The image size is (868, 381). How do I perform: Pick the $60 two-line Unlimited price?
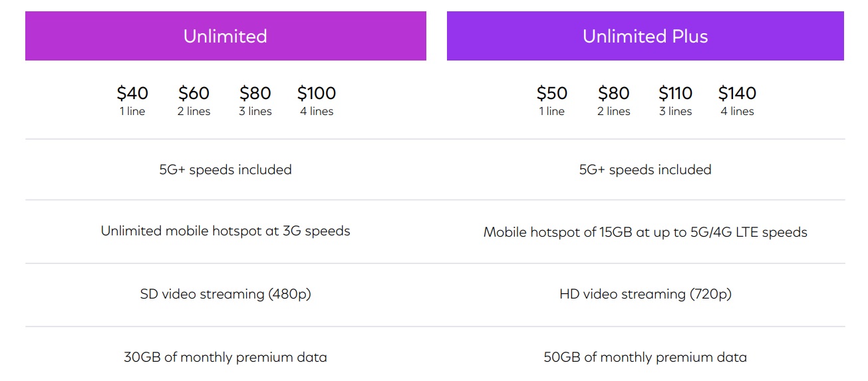point(194,93)
